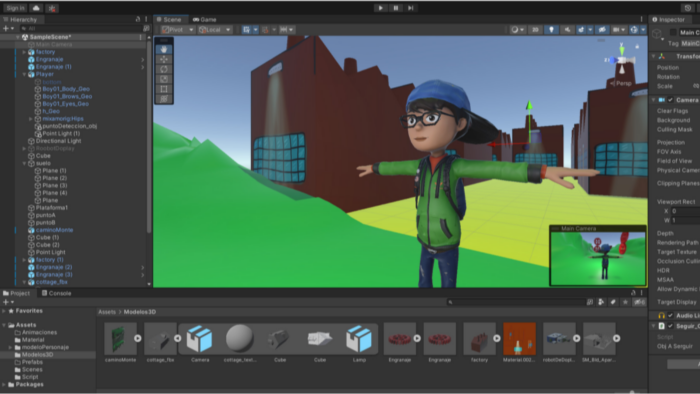This screenshot has height=394, width=700.
Task: Start Play mode with the Play button
Action: pyautogui.click(x=380, y=8)
